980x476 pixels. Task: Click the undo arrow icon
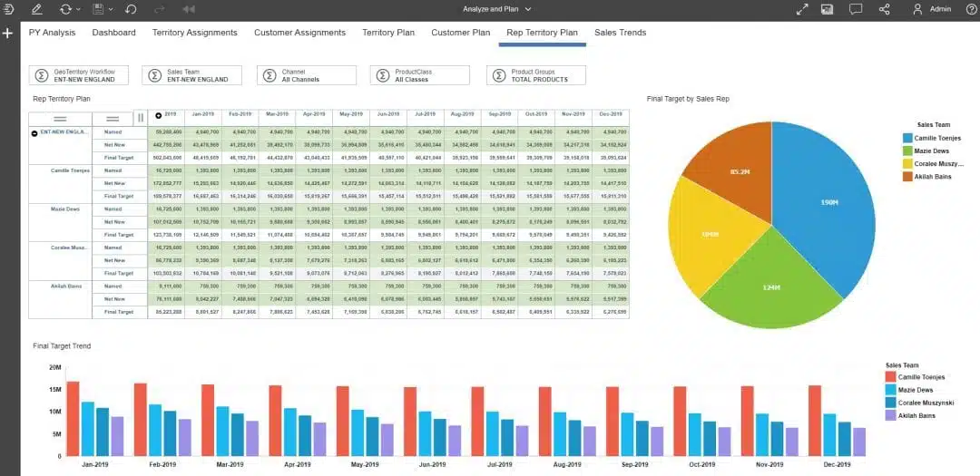[131, 9]
